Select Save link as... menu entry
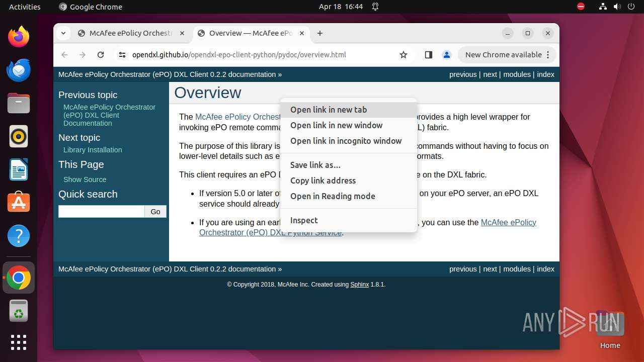The image size is (644, 362). coord(349,165)
